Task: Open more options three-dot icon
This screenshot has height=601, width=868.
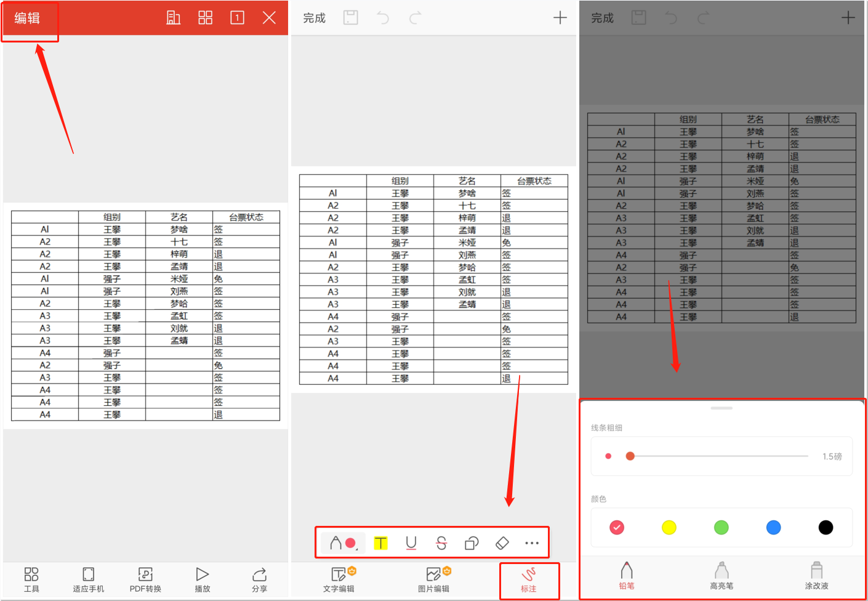Action: coord(532,543)
